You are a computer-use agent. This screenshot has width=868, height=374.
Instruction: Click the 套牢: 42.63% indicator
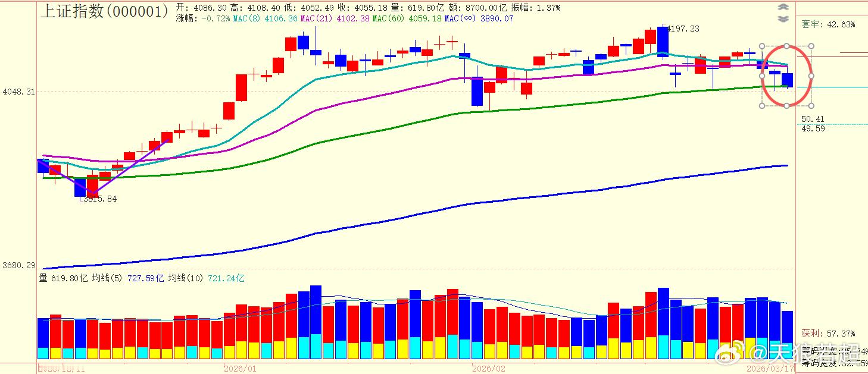pyautogui.click(x=828, y=24)
